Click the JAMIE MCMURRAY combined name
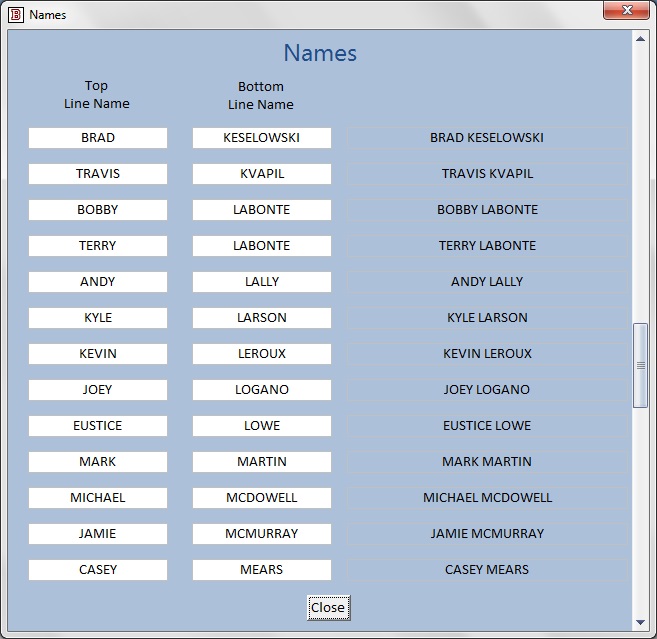Screen dimensions: 657x639 point(487,534)
